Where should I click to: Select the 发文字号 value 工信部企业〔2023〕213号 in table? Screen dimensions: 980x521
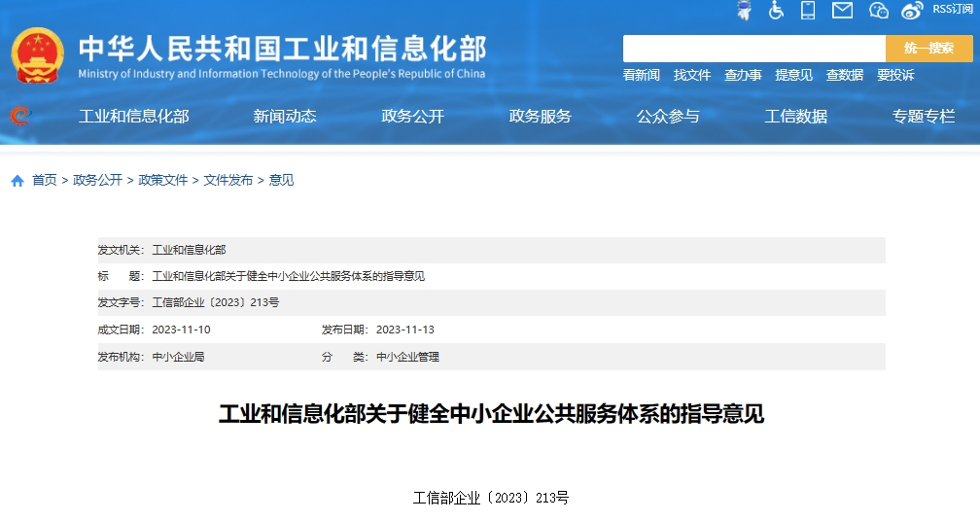(216, 302)
